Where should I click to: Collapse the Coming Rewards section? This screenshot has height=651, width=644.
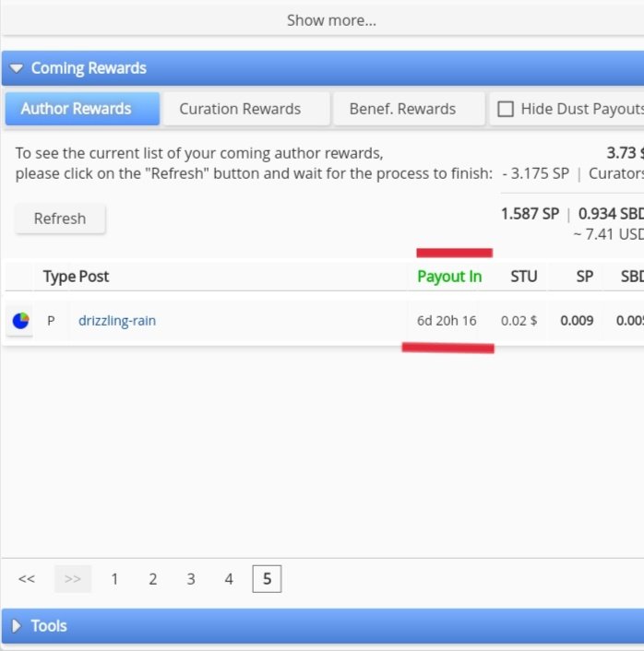pos(17,68)
